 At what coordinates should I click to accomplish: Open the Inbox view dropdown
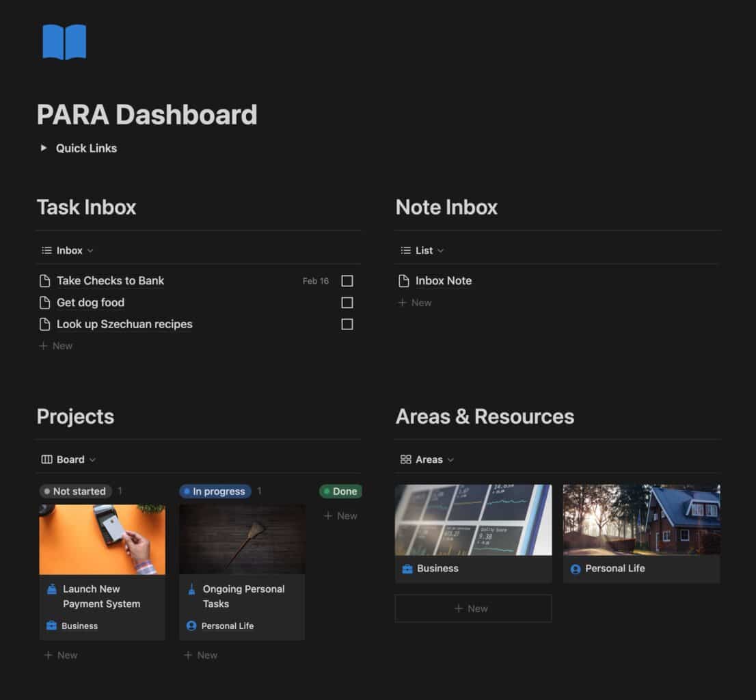[x=68, y=251]
